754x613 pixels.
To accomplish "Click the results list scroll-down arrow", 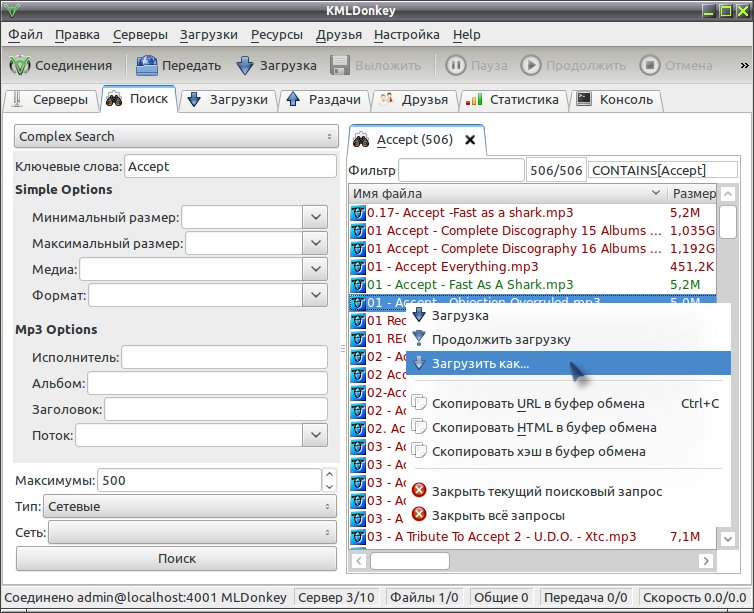I will click(x=728, y=539).
